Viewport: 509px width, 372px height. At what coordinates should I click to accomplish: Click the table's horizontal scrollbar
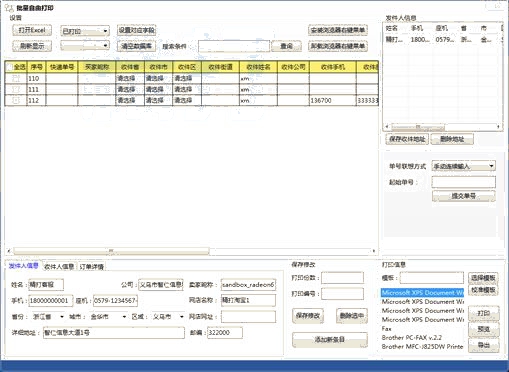tap(192, 251)
